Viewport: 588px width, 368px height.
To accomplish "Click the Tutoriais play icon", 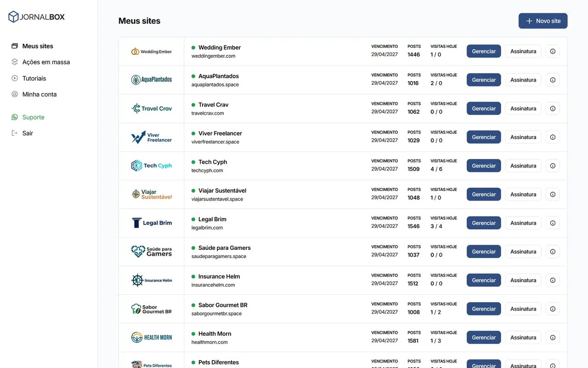I will click(x=15, y=78).
